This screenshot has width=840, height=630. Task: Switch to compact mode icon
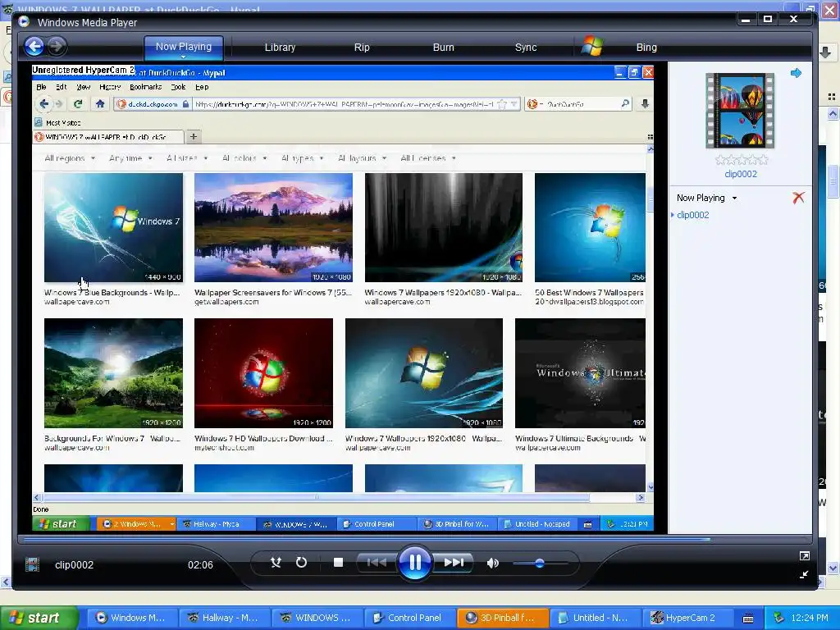[804, 575]
